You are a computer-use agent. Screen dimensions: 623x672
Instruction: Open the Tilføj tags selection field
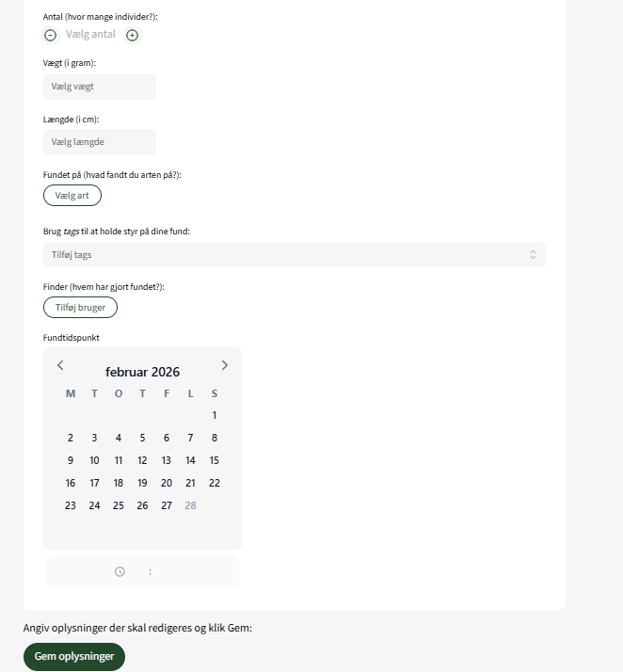(282, 254)
